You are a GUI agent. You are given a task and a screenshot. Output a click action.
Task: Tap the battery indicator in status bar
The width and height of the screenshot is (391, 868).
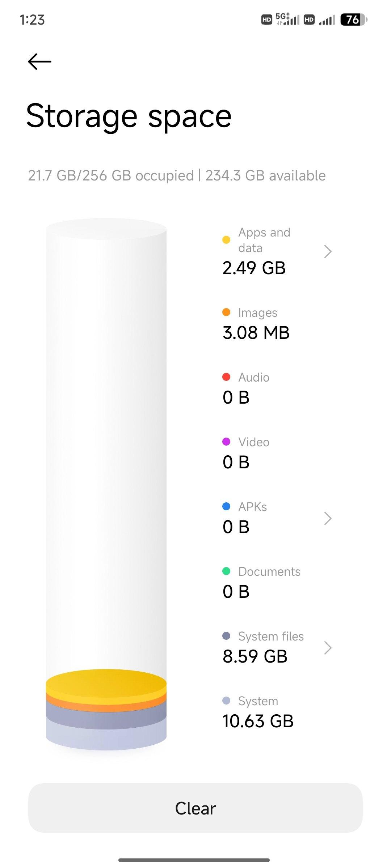coord(353,20)
